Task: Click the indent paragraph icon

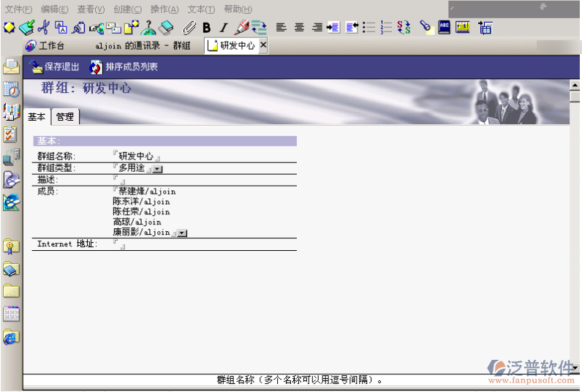Action: (333, 28)
